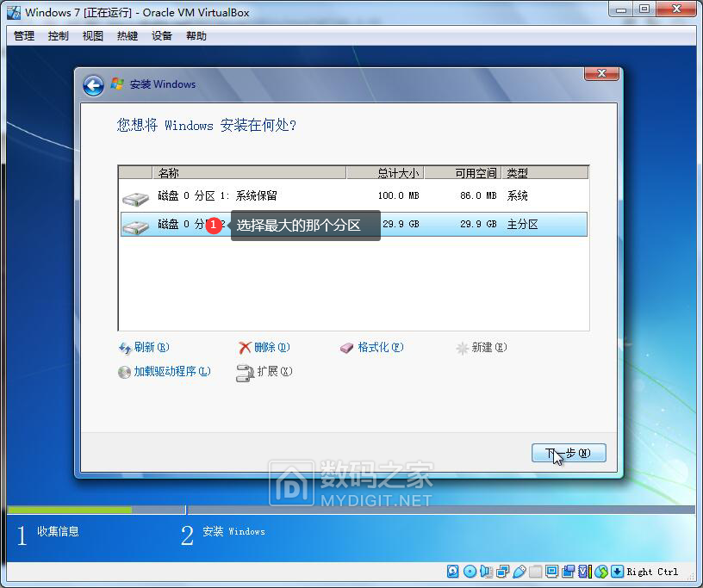The height and width of the screenshot is (588, 703).
Task: Open the 视图 menu
Action: click(x=93, y=36)
